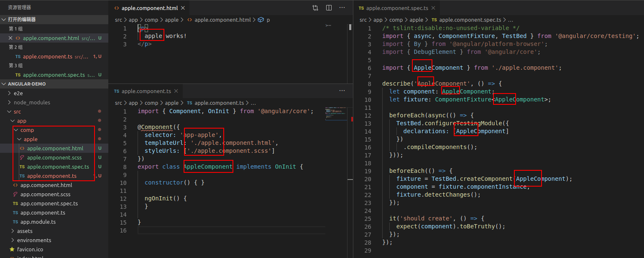
Task: Collapse the apple folder
Action: pos(54,139)
